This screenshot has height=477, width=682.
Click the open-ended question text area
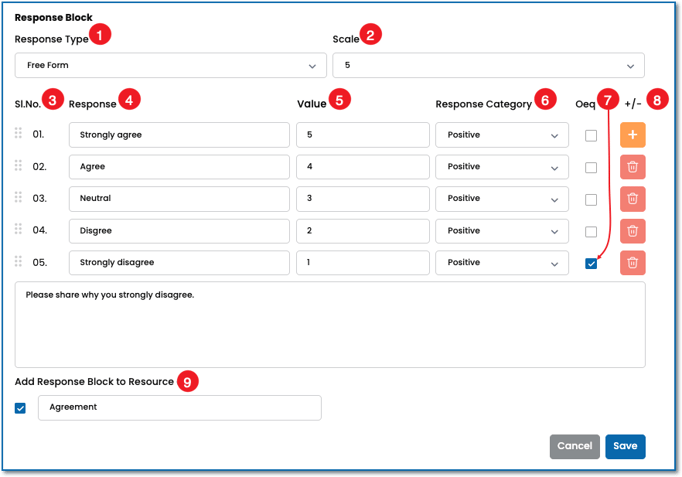tap(330, 324)
